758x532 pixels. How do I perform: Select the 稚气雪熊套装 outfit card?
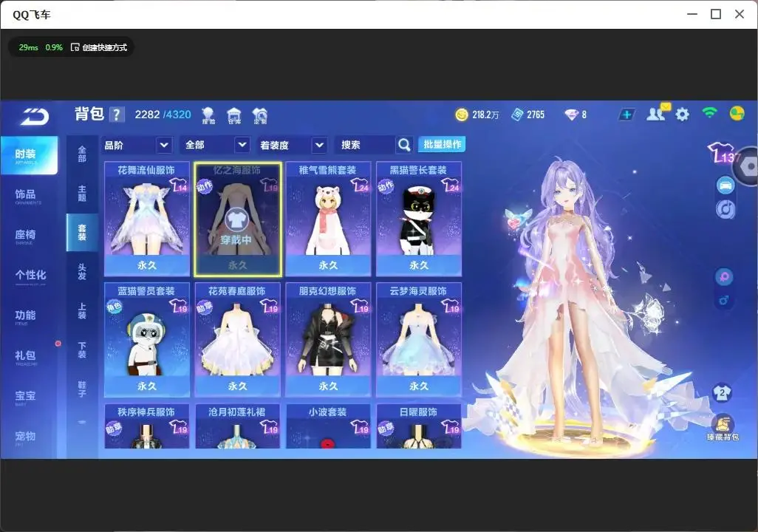click(328, 219)
